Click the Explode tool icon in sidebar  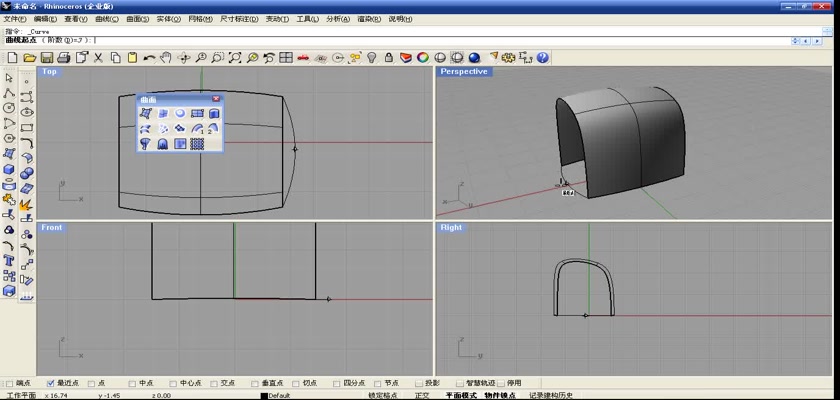pyautogui.click(x=27, y=203)
